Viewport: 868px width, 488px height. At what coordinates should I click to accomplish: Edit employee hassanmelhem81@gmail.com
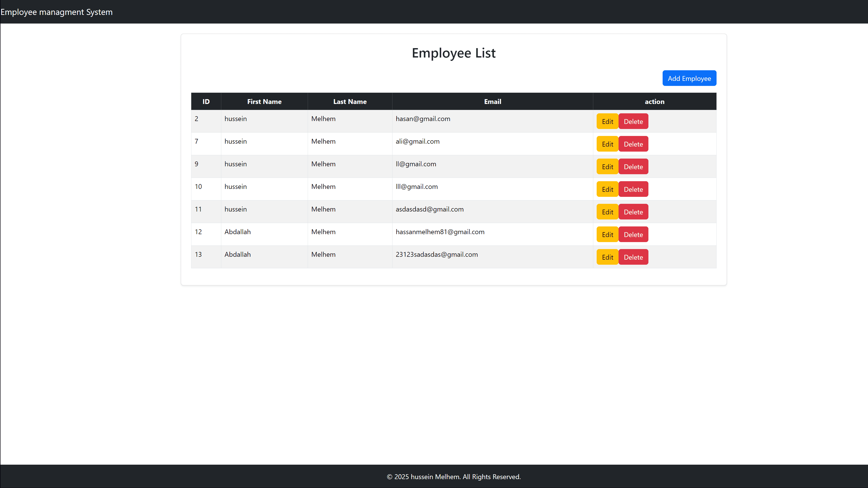tap(607, 234)
